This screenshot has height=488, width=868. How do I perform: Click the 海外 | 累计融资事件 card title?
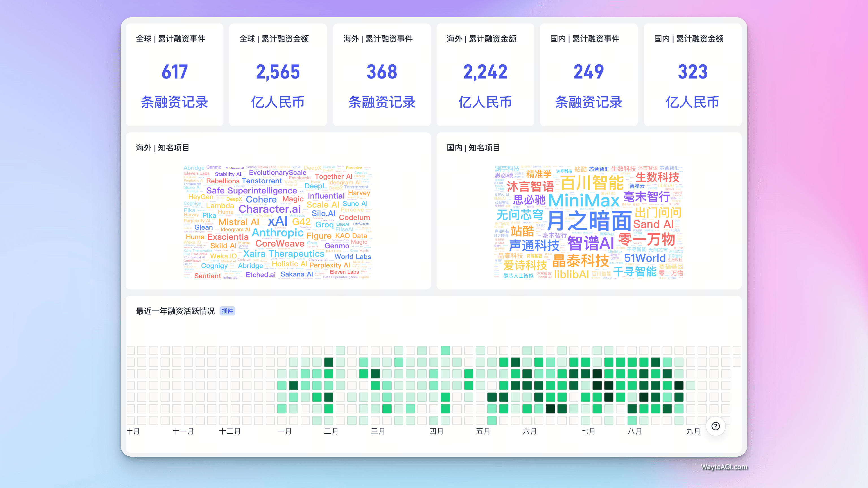coord(378,39)
